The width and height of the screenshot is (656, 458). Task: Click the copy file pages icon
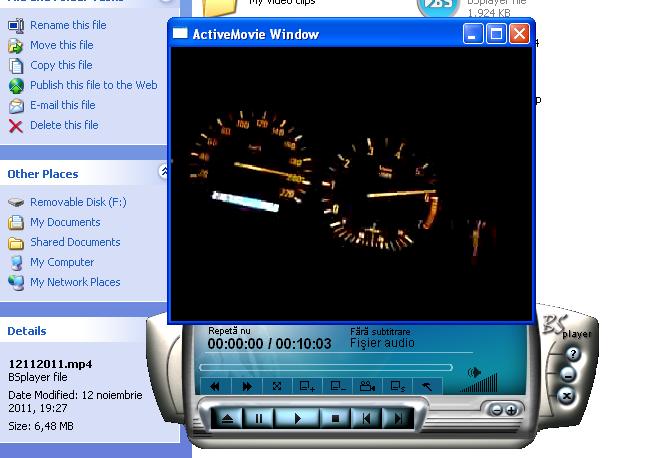click(x=16, y=66)
